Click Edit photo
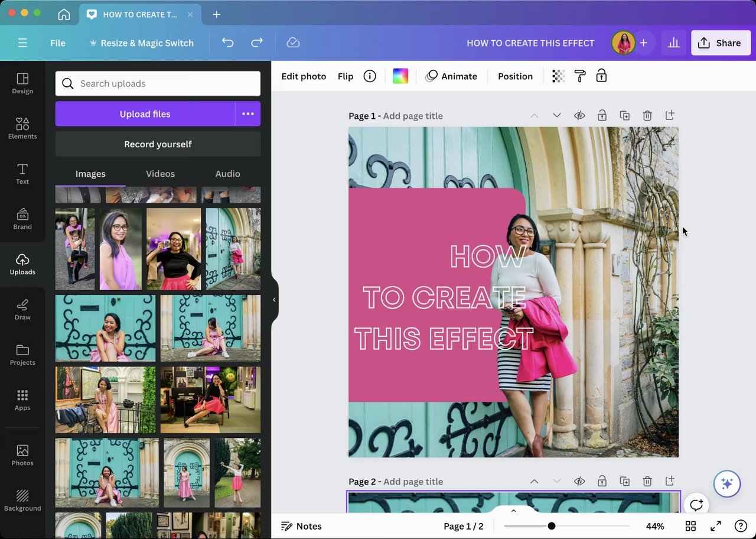This screenshot has width=756, height=539. coord(304,76)
